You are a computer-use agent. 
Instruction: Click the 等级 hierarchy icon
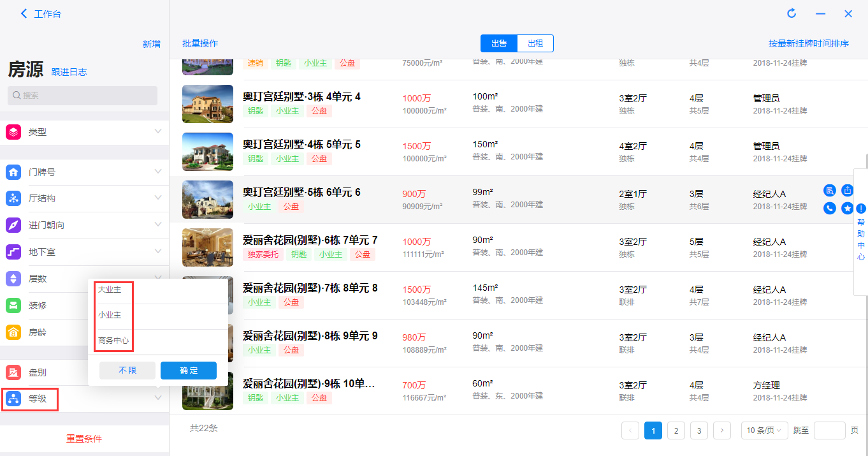tap(13, 399)
